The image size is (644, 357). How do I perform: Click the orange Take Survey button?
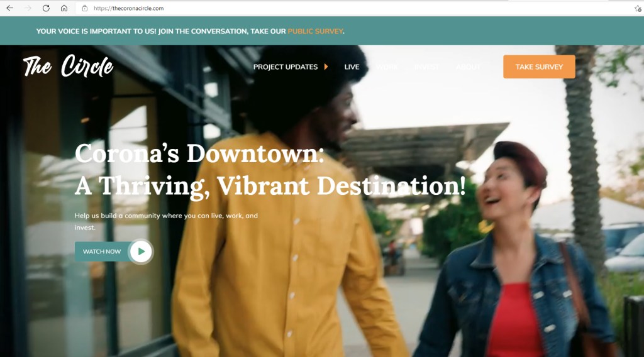coord(539,67)
